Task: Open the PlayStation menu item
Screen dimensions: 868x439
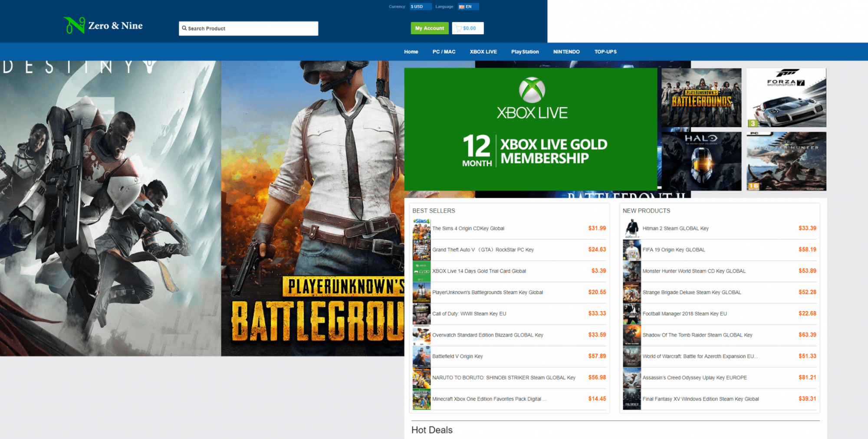Action: click(x=525, y=52)
